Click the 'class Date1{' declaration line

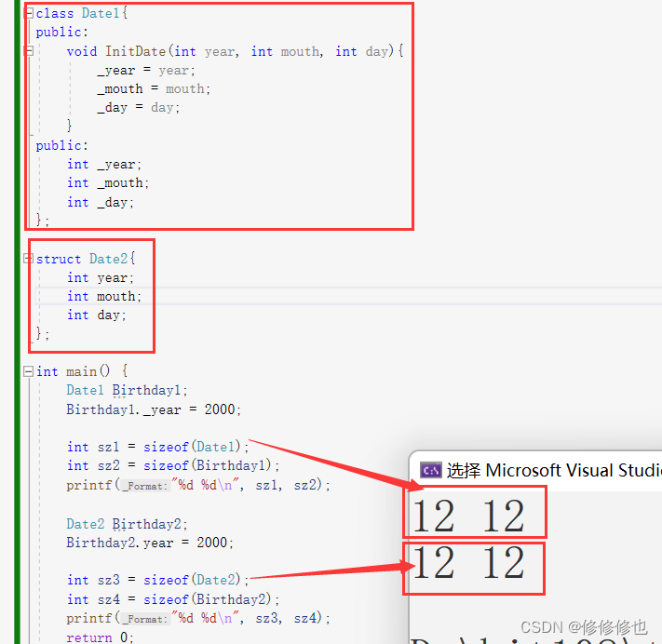82,13
